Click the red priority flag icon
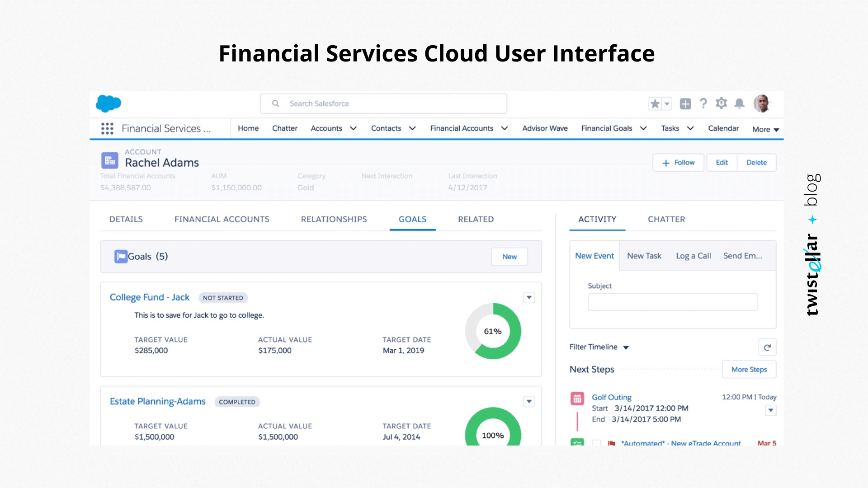Viewport: 868px width, 488px height. click(x=612, y=443)
